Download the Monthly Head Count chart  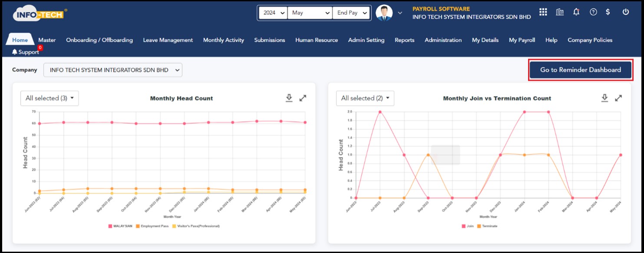click(x=289, y=98)
